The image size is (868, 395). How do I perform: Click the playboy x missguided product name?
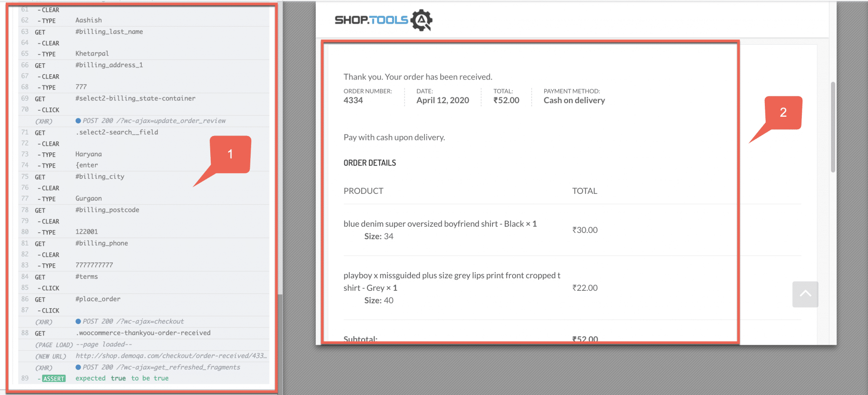coord(452,276)
